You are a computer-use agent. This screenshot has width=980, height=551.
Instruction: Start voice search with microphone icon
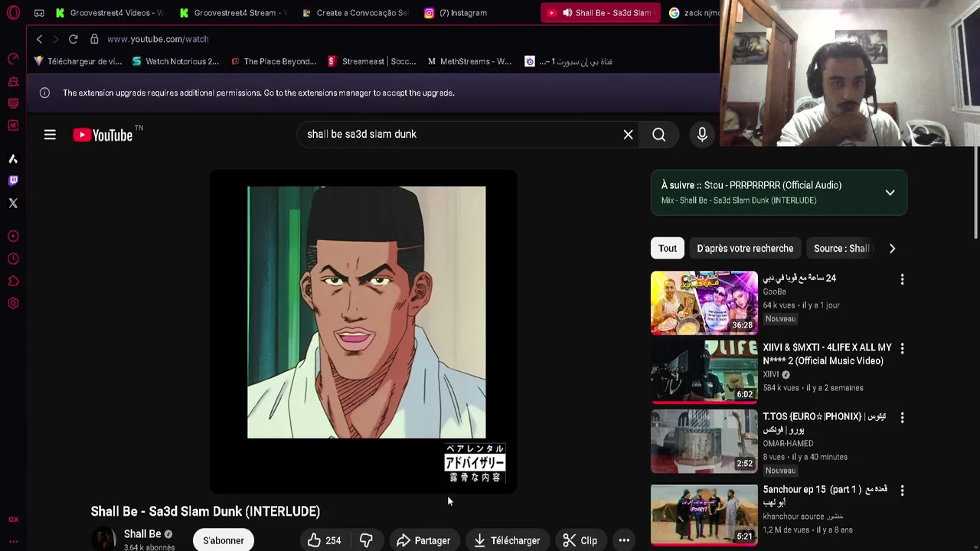click(702, 135)
